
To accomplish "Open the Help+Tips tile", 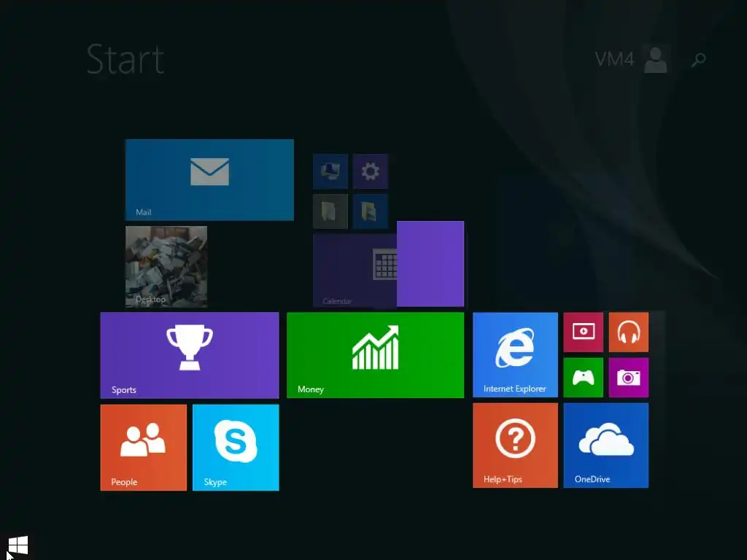I will (515, 446).
